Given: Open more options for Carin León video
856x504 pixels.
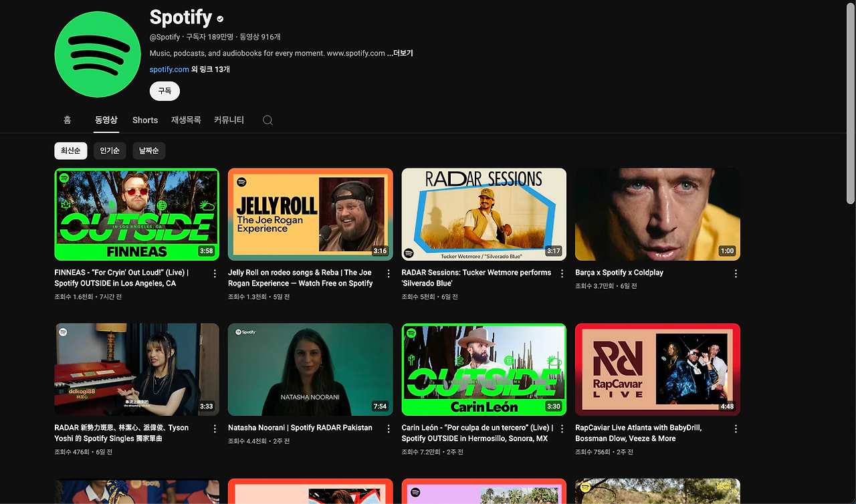Looking at the screenshot, I should click(x=562, y=428).
